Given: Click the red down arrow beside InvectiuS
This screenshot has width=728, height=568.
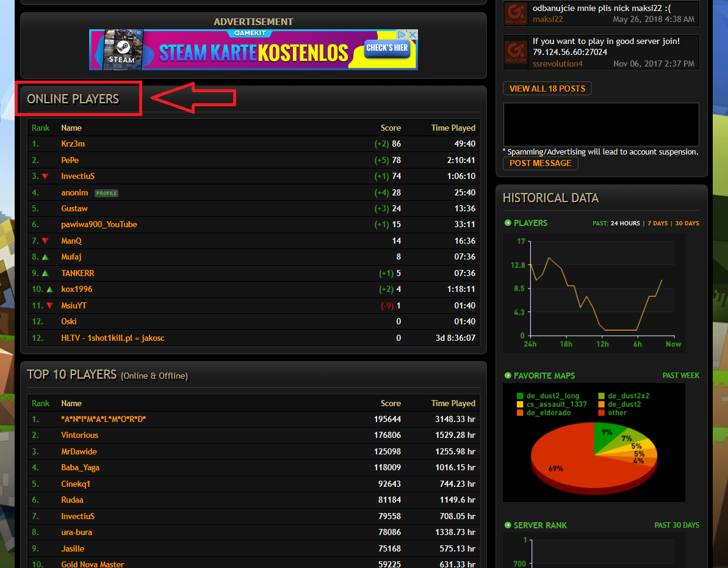Looking at the screenshot, I should click(45, 177).
